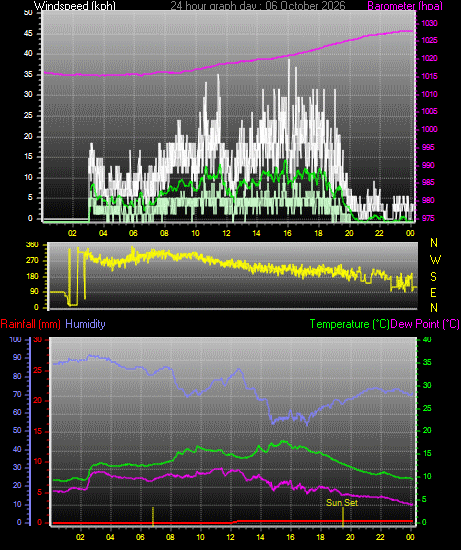Select the green "40" value on temperature axis
This screenshot has height=550, width=461.
click(427, 340)
